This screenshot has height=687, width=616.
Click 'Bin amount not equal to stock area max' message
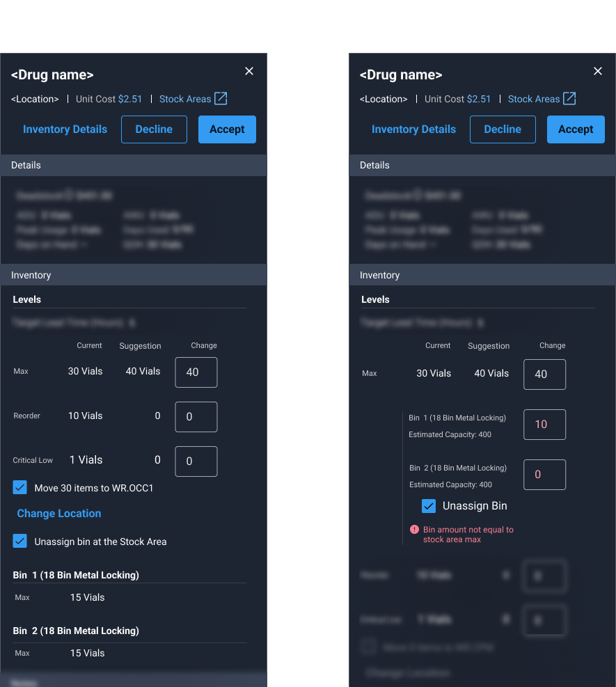[468, 535]
